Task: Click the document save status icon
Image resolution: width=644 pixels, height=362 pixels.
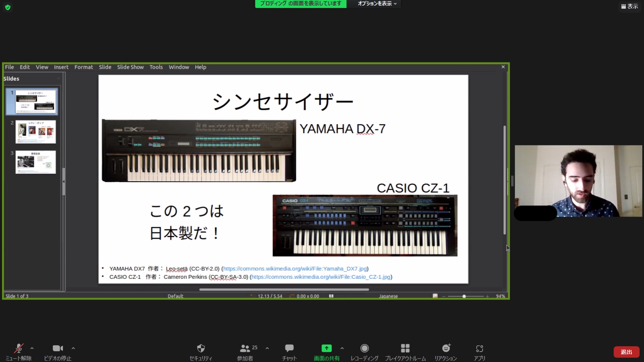Action: 331,296
